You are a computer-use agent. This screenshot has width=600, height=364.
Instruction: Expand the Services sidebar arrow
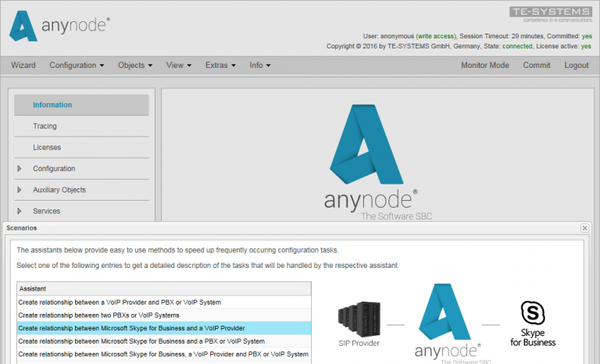(19, 211)
